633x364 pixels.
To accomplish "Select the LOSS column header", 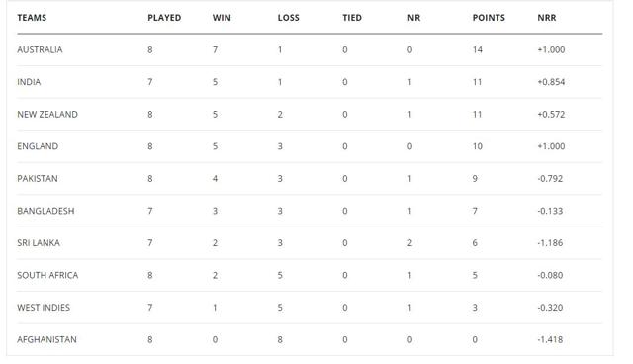I will pyautogui.click(x=288, y=18).
